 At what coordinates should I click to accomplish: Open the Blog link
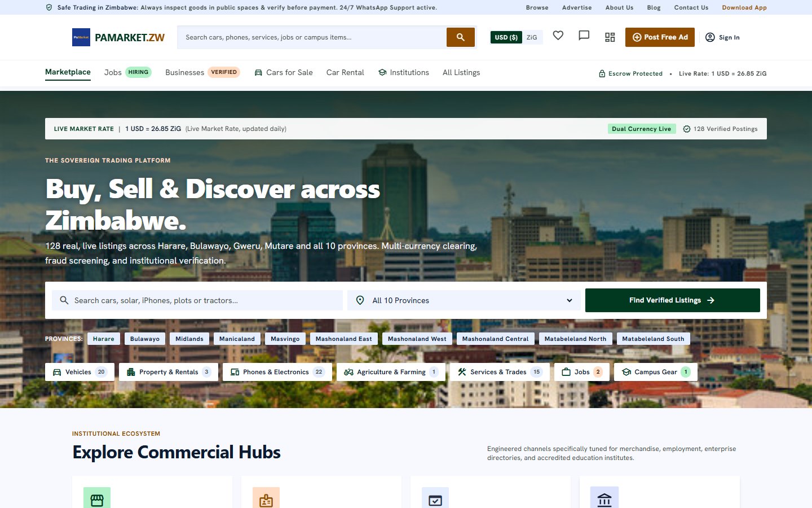(x=654, y=7)
